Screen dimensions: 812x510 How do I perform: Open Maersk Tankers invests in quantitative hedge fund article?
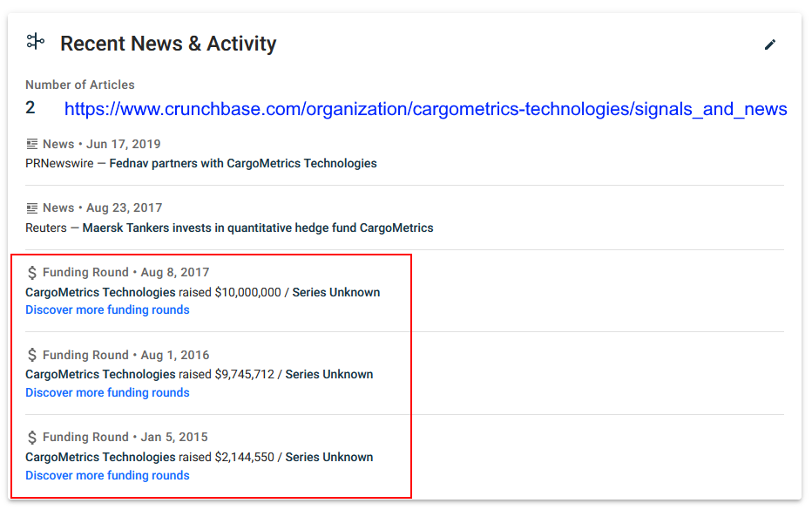click(x=258, y=228)
